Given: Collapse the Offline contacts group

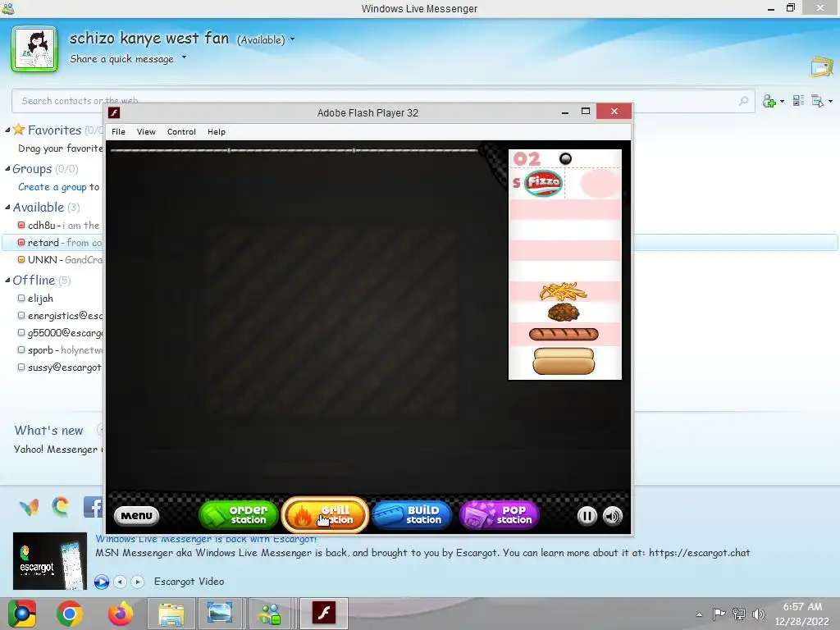Looking at the screenshot, I should [7, 280].
